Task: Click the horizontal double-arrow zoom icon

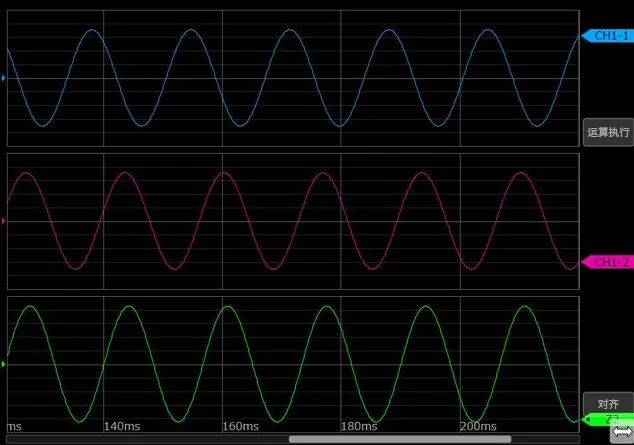Action: tap(621, 434)
